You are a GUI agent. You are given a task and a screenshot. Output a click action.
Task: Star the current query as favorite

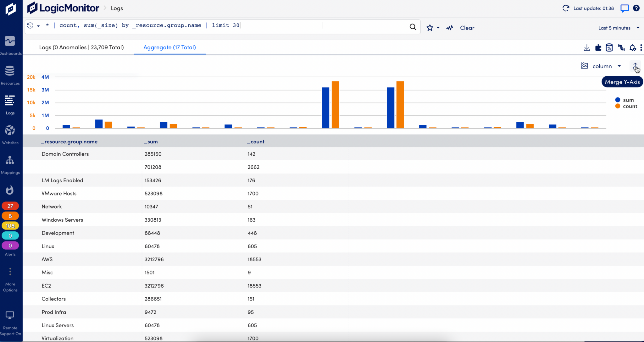click(430, 28)
